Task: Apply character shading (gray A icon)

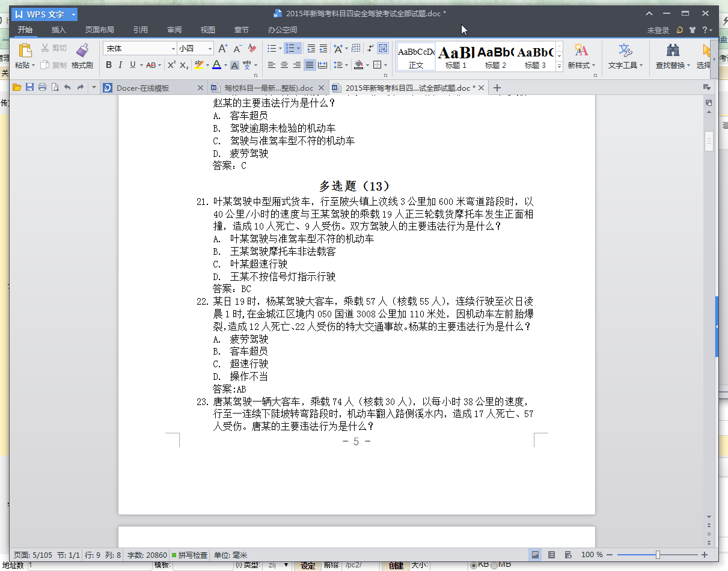Action: [235, 66]
